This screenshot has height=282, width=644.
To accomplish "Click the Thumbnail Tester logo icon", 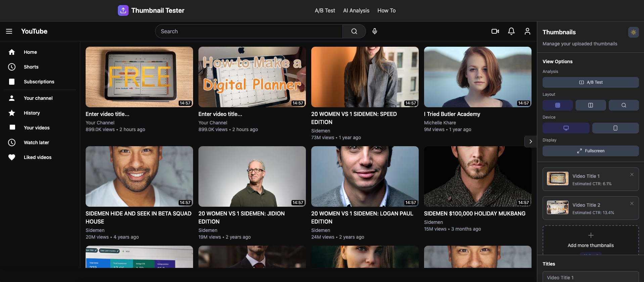I will (123, 10).
